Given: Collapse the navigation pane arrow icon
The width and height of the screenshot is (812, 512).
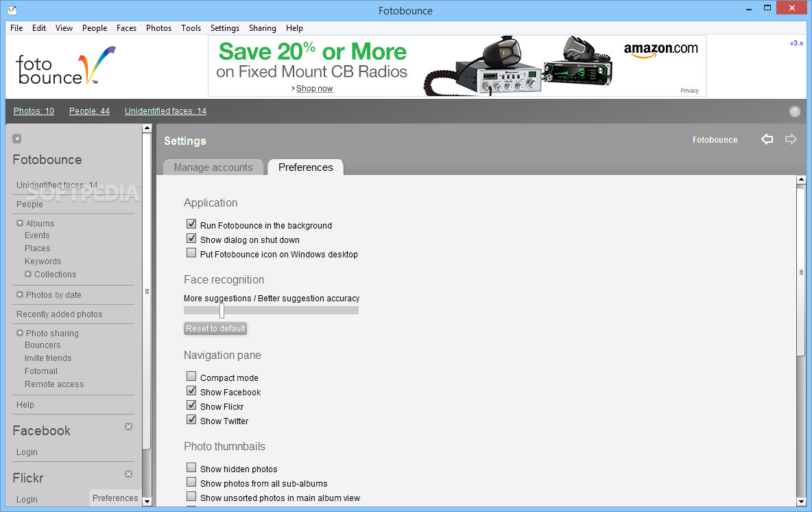Looking at the screenshot, I should tap(17, 139).
